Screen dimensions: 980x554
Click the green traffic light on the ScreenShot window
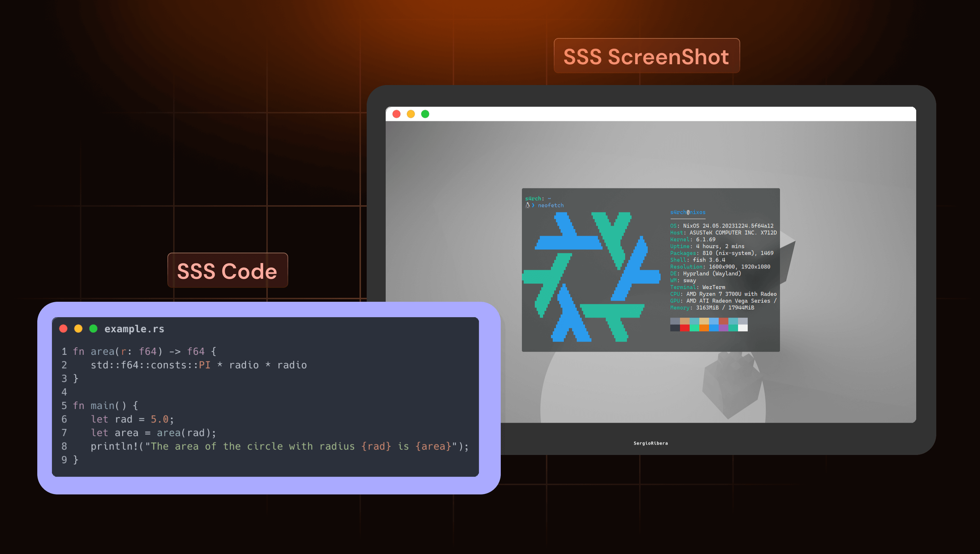[x=425, y=113]
